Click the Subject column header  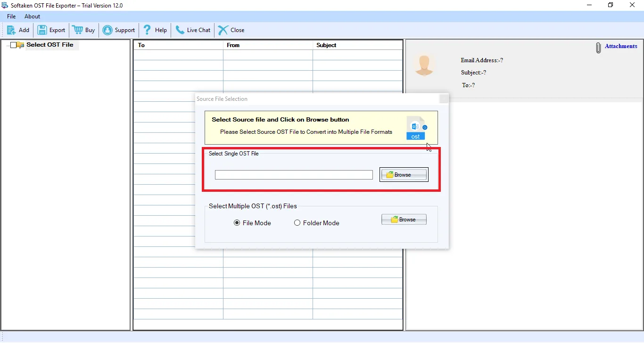tap(357, 45)
